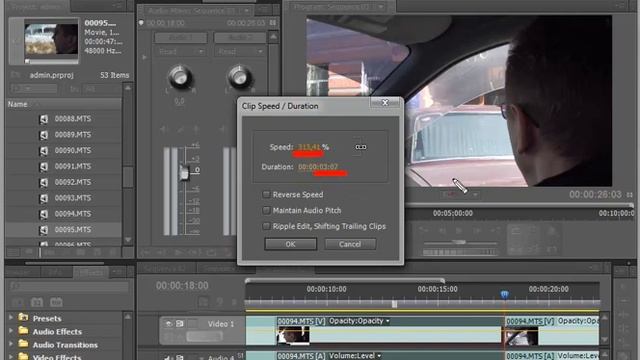This screenshot has width=640, height=360.
Task: Expand the Audio Effects folder
Action: 11,331
